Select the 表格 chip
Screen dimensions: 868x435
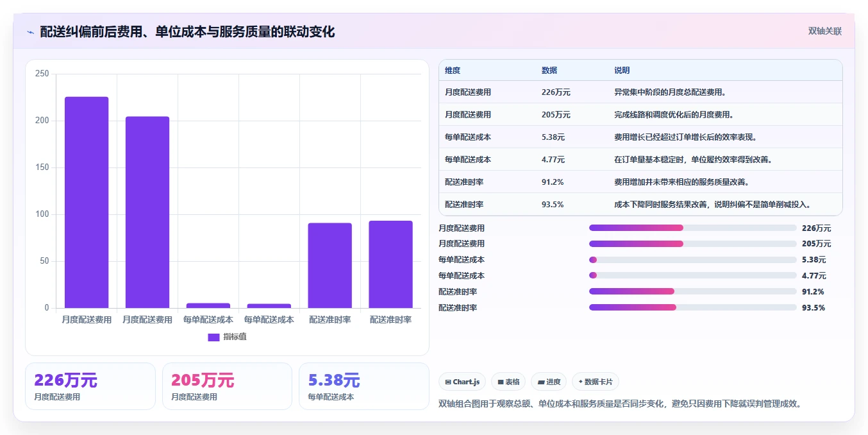508,382
